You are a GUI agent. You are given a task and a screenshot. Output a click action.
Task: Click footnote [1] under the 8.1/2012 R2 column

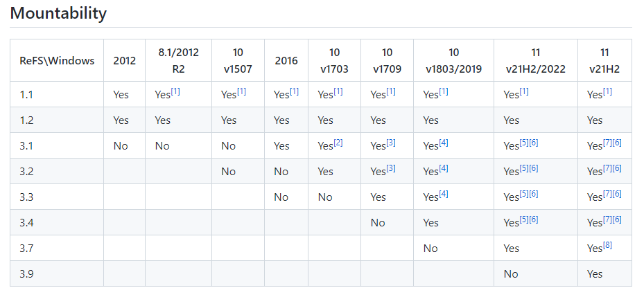(176, 91)
